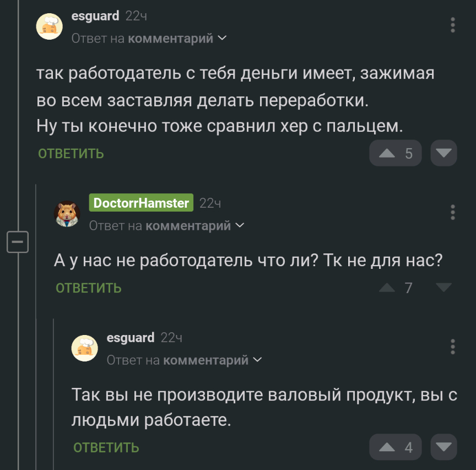Click DoctorrHamster's hamster avatar
This screenshot has width=476, height=470.
tap(67, 214)
